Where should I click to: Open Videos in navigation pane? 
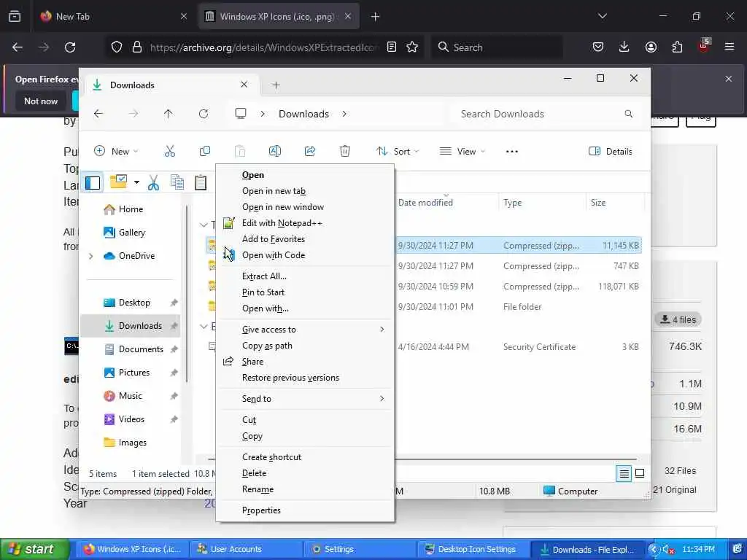(x=130, y=419)
